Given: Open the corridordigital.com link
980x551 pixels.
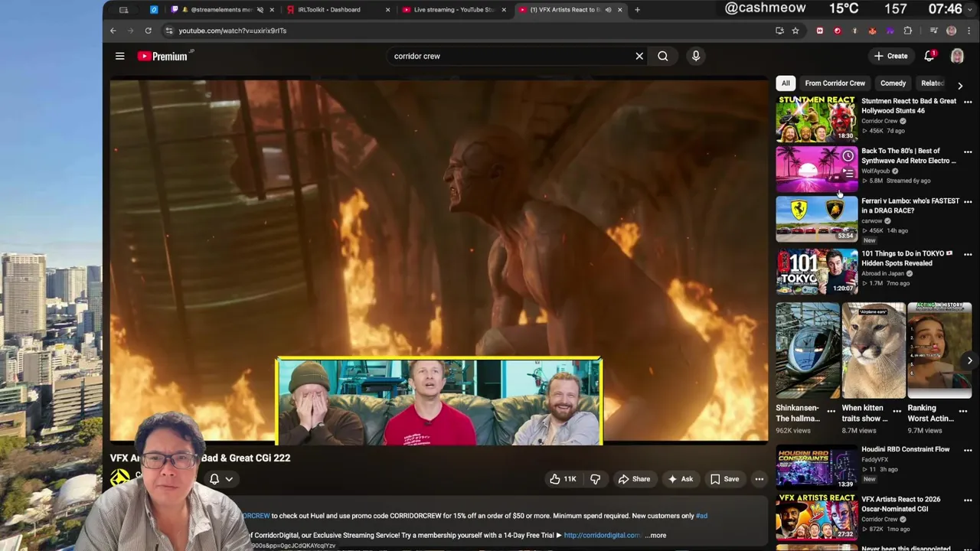Looking at the screenshot, I should 603,536.
